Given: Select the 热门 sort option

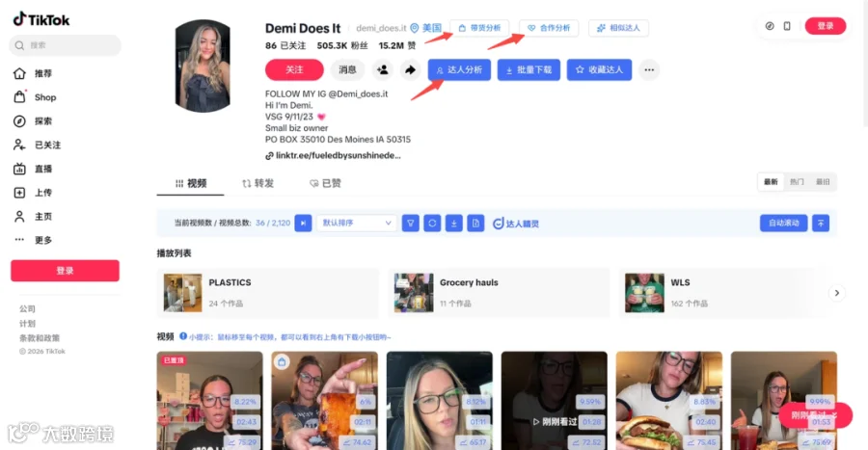Looking at the screenshot, I should pyautogui.click(x=797, y=182).
